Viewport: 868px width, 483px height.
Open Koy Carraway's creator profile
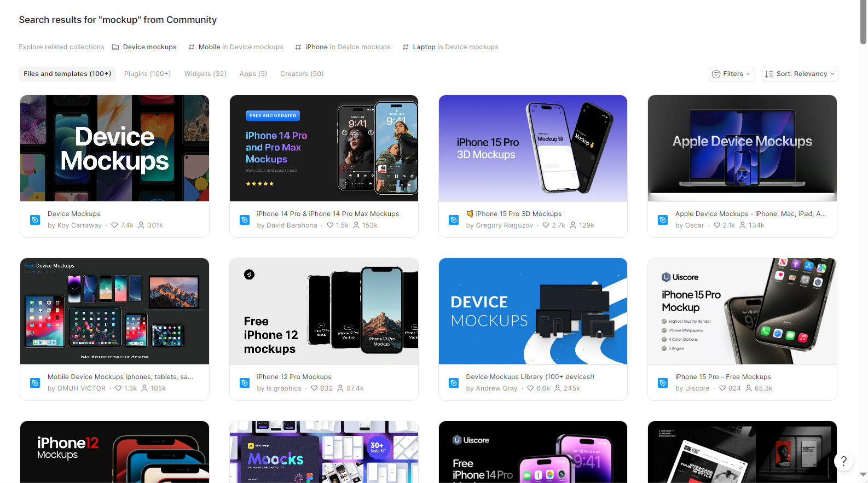click(x=79, y=225)
